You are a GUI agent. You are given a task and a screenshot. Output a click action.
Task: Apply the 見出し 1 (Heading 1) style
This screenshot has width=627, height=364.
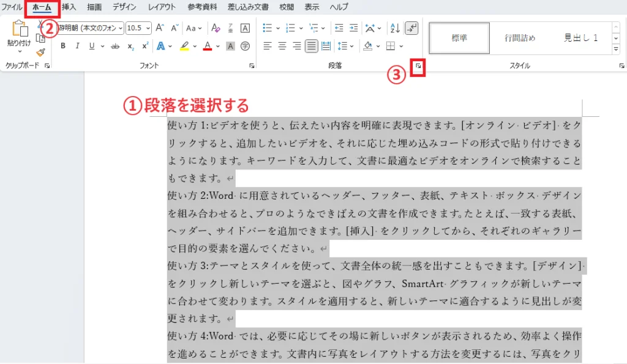[580, 38]
